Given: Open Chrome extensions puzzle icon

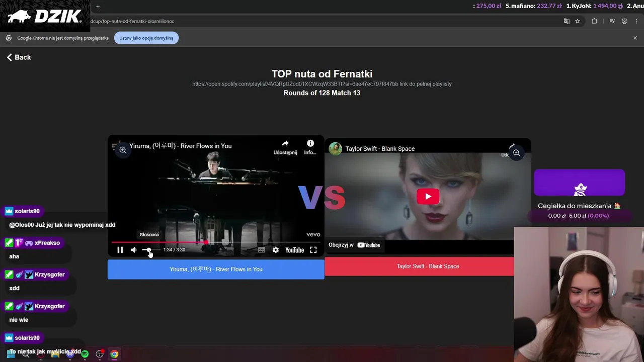Looking at the screenshot, I should pyautogui.click(x=594, y=21).
